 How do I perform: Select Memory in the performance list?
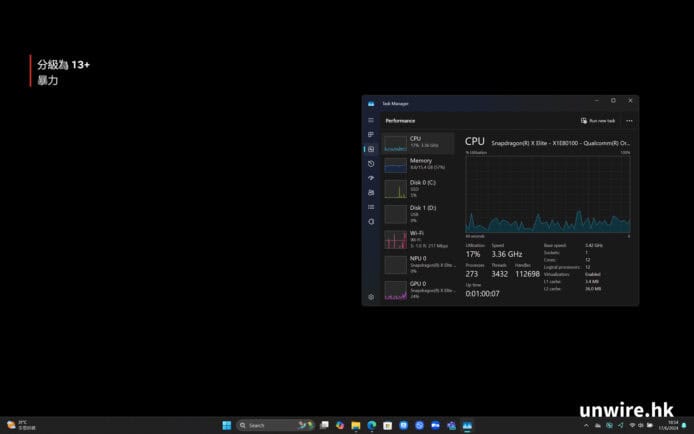pyautogui.click(x=418, y=164)
